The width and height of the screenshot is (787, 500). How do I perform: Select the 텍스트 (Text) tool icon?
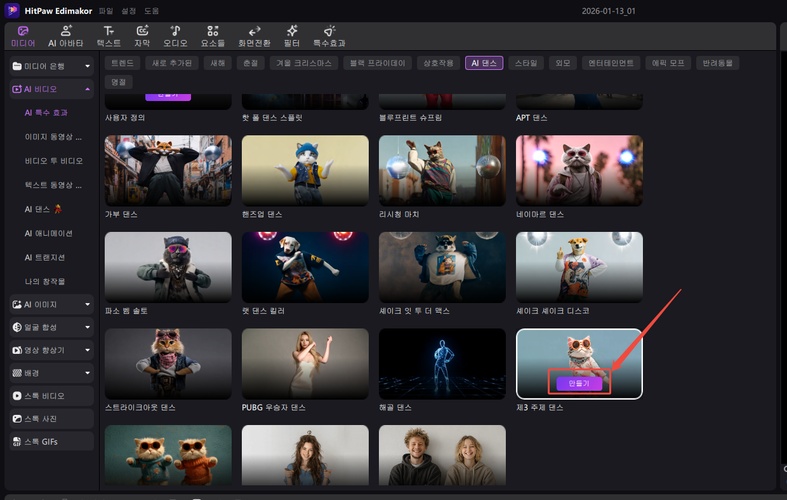(x=108, y=36)
